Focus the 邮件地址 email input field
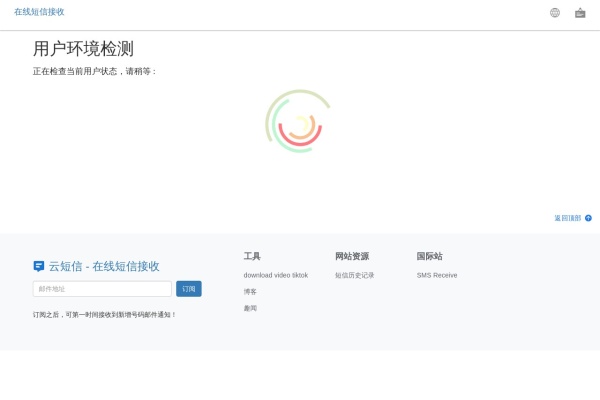Screen dimensions: 600x400 click(102, 289)
